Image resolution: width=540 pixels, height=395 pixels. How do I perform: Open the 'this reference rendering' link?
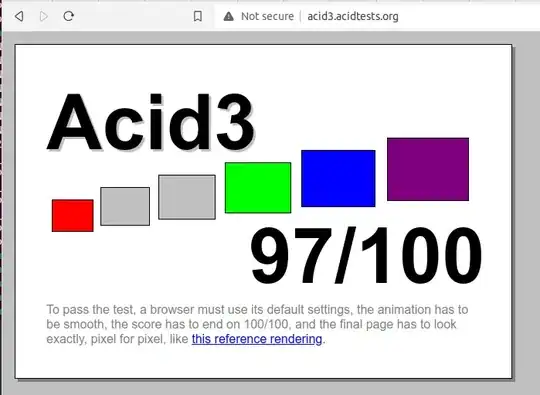click(257, 339)
